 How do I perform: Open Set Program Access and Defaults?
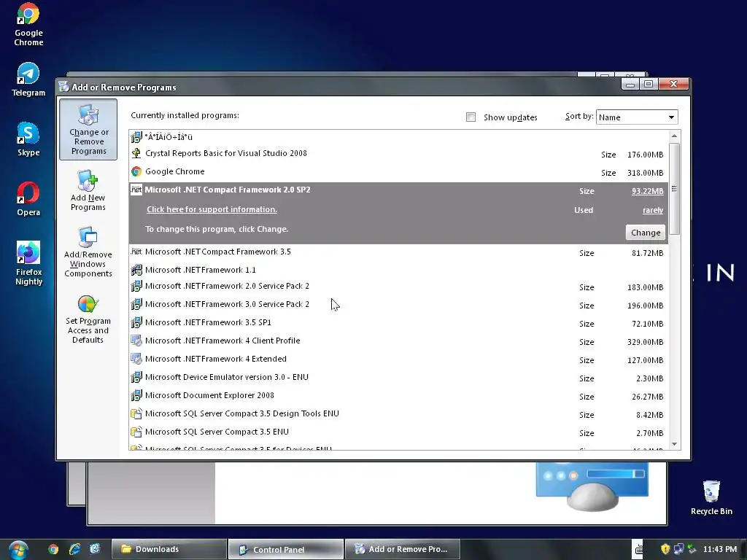[88, 319]
